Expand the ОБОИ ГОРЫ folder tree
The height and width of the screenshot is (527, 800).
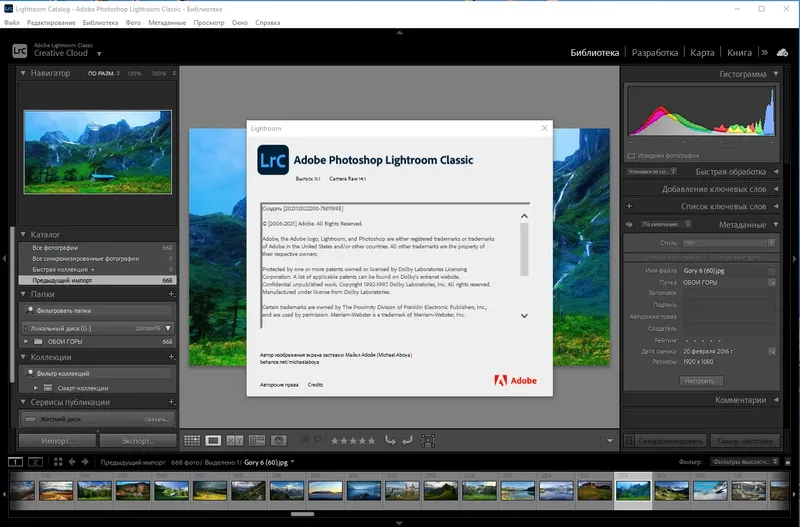pyautogui.click(x=26, y=341)
